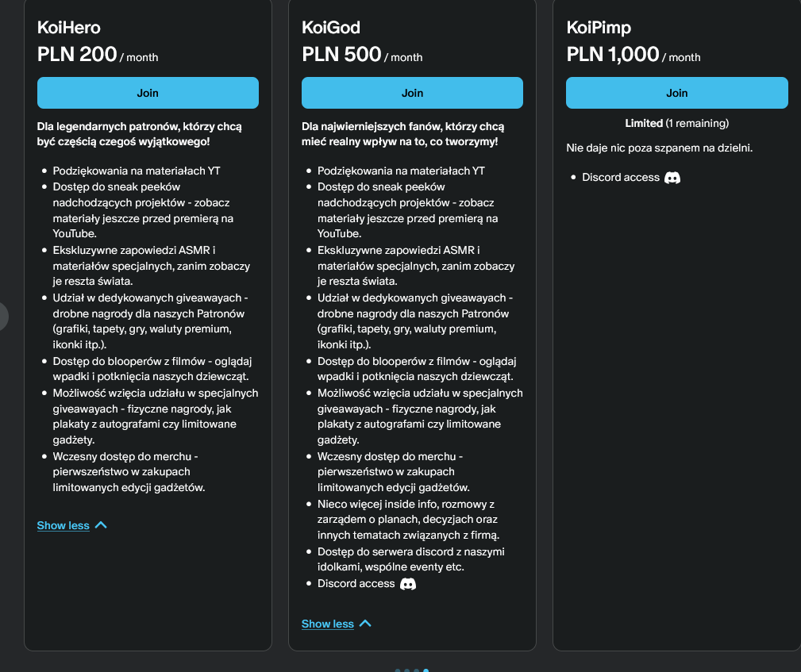Select the third carousel page dot
801x672 pixels.
click(x=417, y=670)
